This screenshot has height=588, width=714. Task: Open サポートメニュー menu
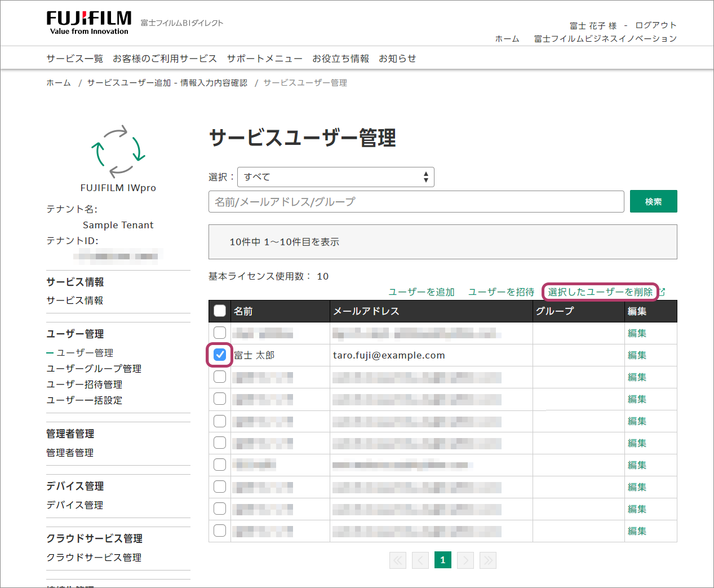(x=265, y=59)
